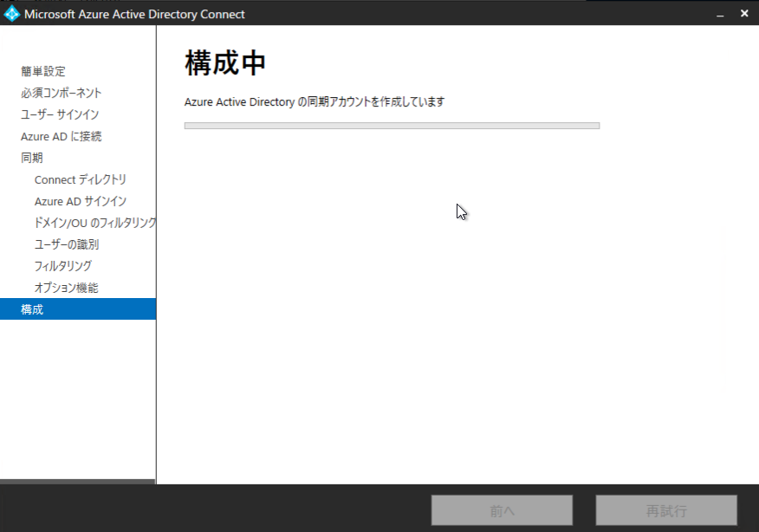Select highlighted 構成 step
759x532 pixels.
78,308
